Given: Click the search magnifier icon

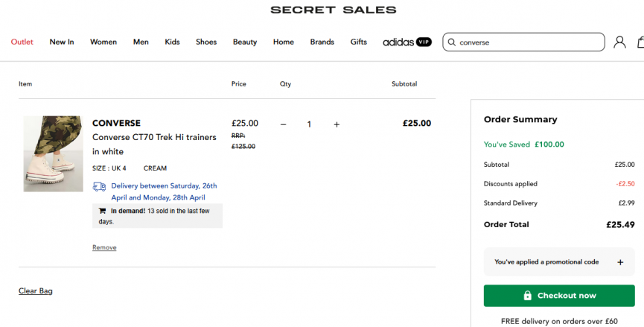Looking at the screenshot, I should [451, 42].
